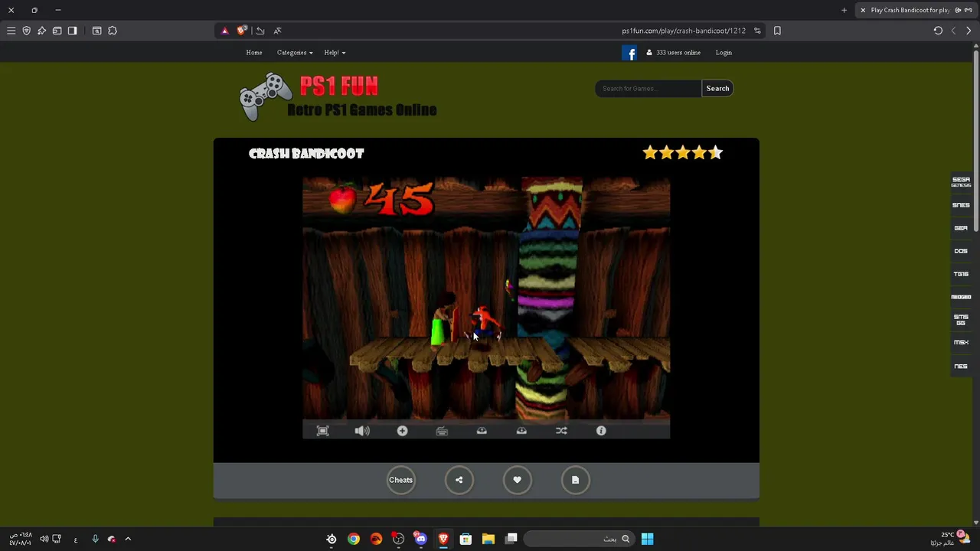Focus the Search for Games field

[648, 89]
